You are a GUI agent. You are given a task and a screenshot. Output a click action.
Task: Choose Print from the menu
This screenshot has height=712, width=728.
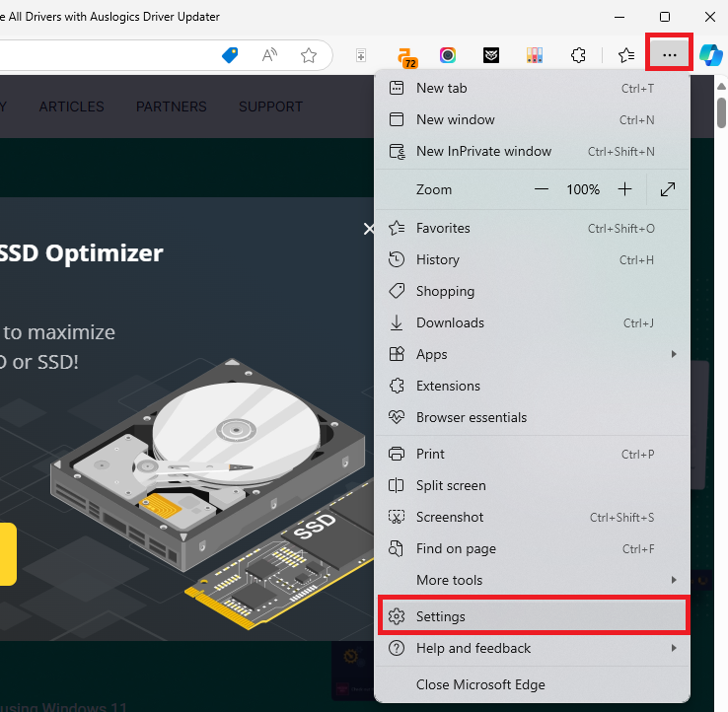pyautogui.click(x=532, y=454)
